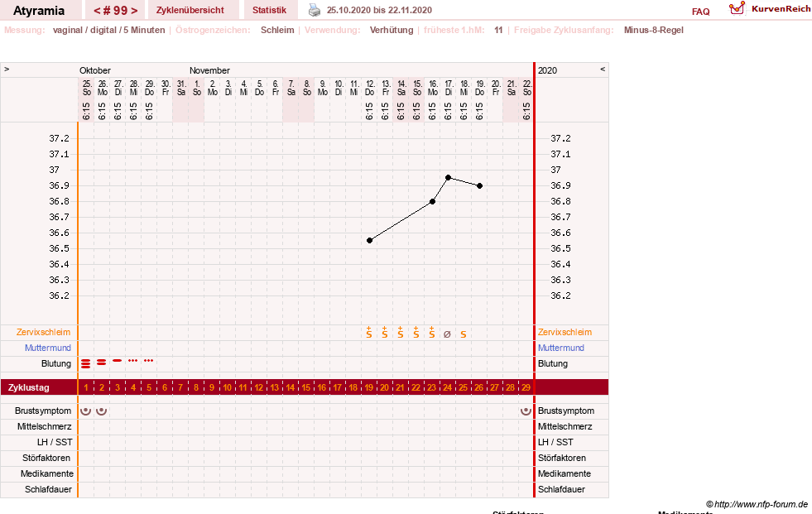Click spotting symbol on cycle day 5
This screenshot has height=514, width=812.
click(x=149, y=360)
